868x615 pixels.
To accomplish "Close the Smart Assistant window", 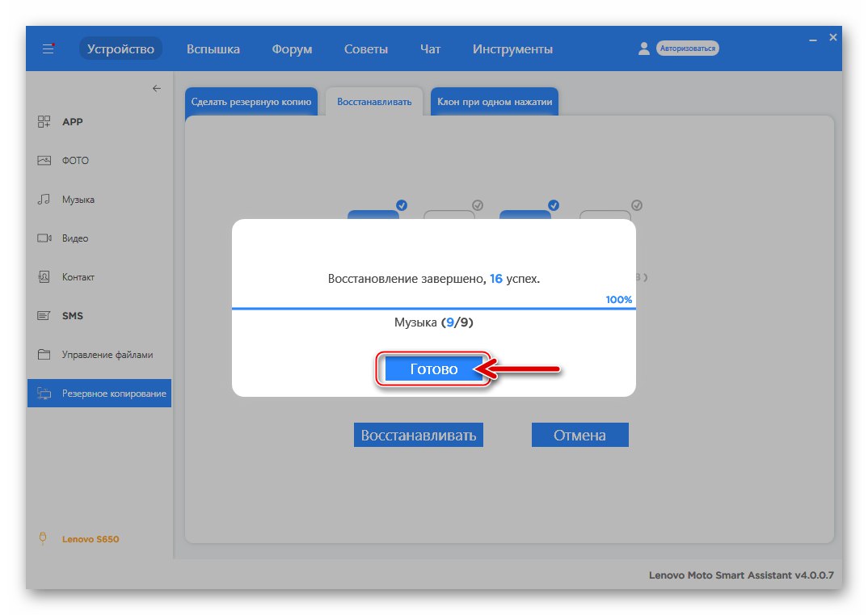I will pos(833,37).
